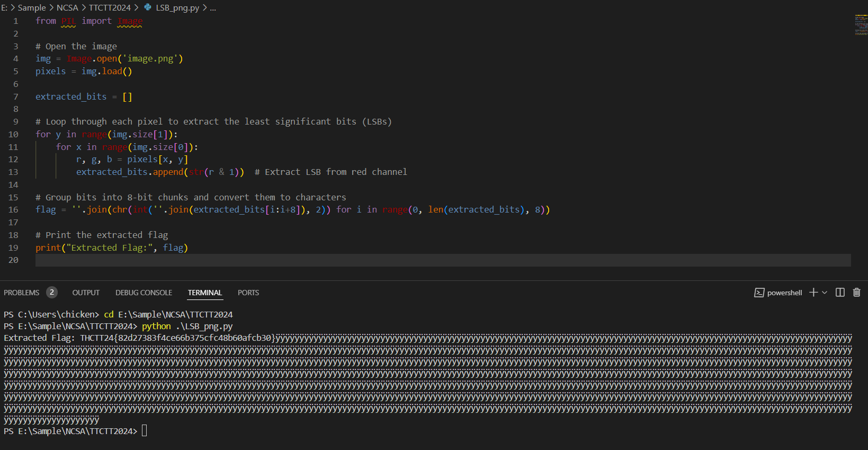Click the E: breadcrumb segment
Screen dimensions: 868x450
[4, 7]
